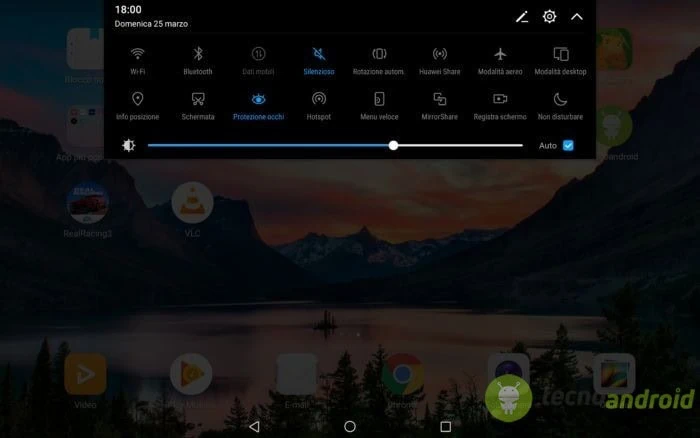Start Registra schermo recording
The image size is (700, 438).
point(500,106)
